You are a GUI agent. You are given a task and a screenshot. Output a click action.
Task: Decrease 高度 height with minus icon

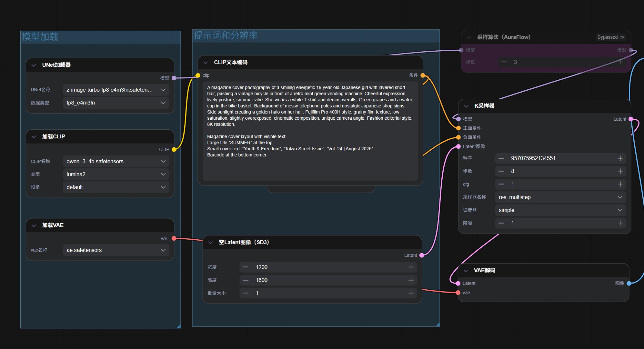pyautogui.click(x=246, y=280)
